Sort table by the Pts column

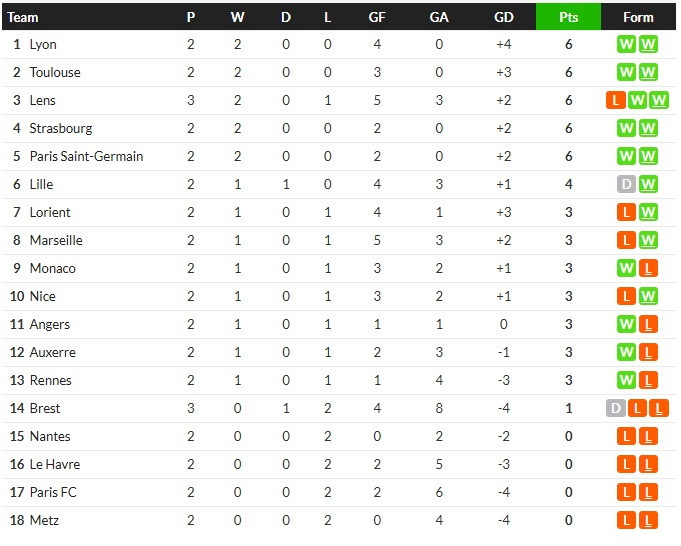point(568,17)
